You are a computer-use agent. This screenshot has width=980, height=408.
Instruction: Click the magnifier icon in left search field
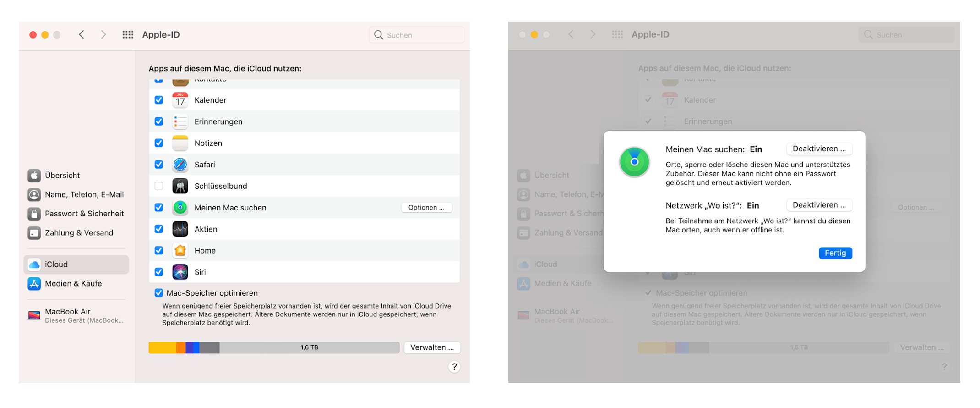click(x=379, y=35)
